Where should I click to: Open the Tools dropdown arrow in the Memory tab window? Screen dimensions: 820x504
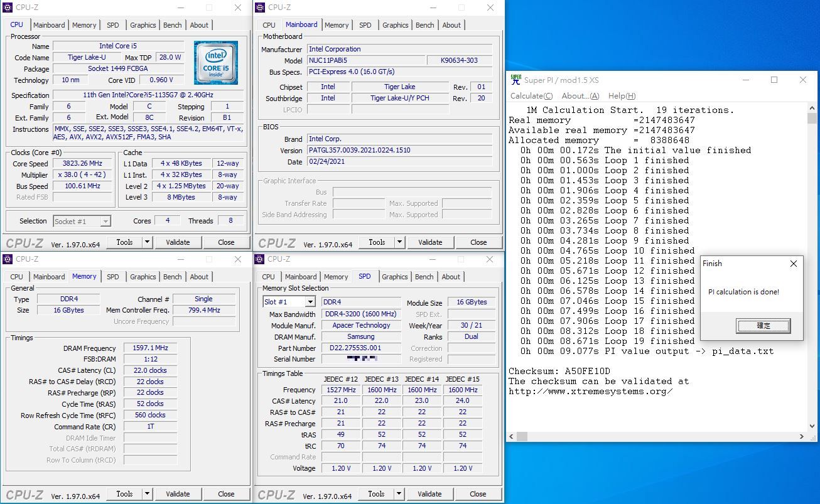[x=147, y=494]
